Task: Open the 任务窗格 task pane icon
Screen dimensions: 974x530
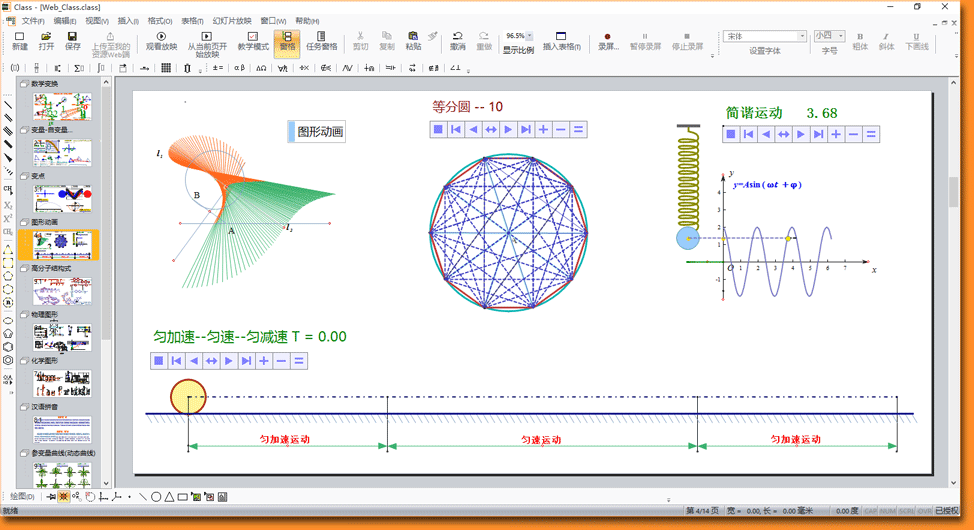Action: pos(321,41)
